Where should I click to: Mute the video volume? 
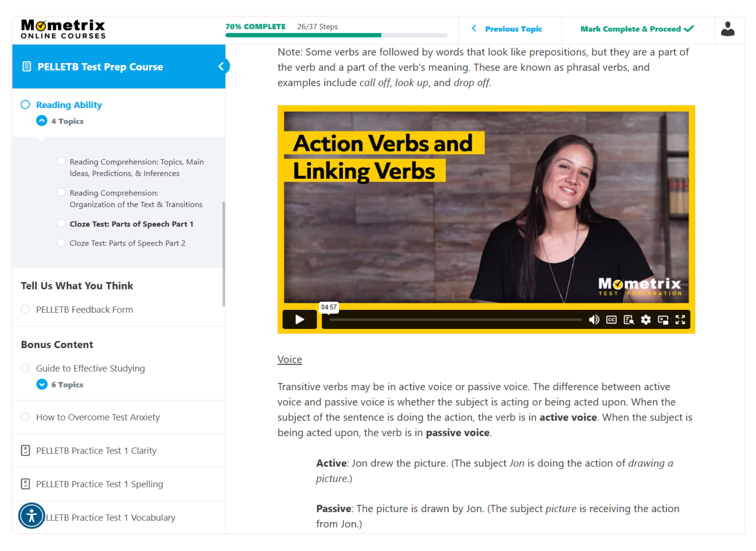[x=594, y=320]
